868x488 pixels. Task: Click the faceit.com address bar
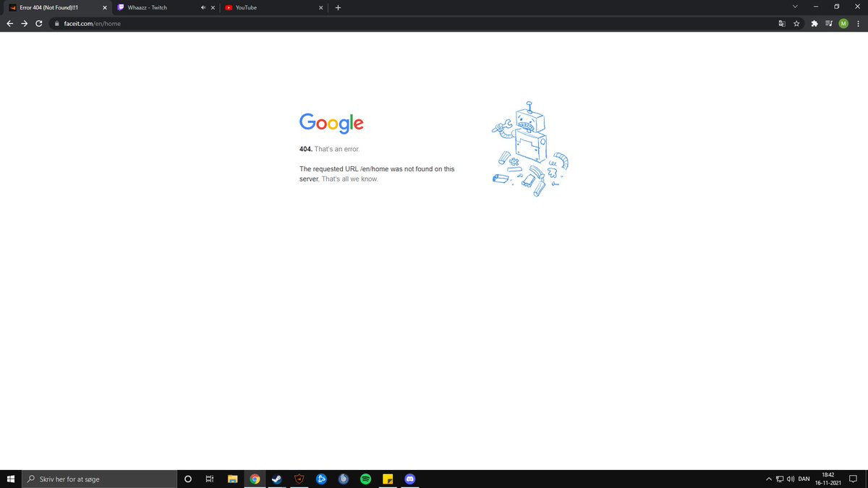412,23
